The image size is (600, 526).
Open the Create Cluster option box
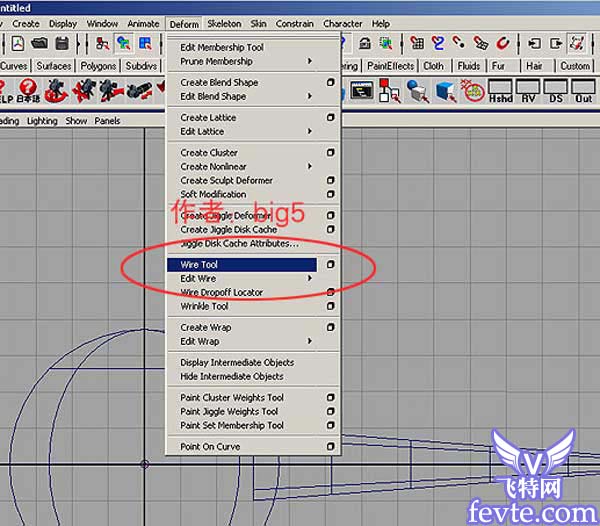[x=331, y=153]
